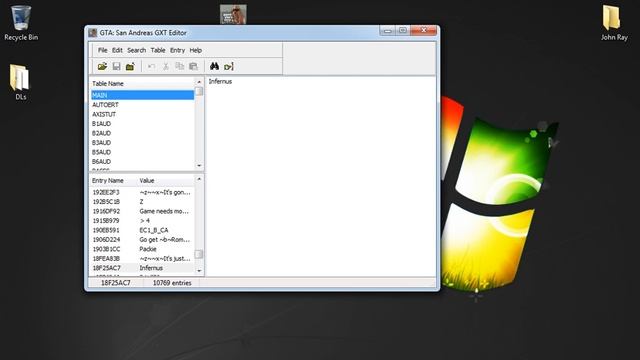
Task: Open the Search menu
Action: (x=136, y=50)
